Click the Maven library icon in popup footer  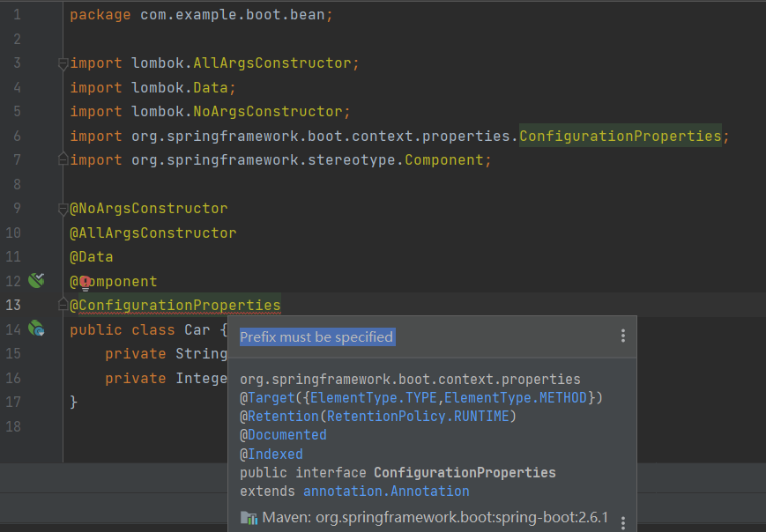point(249,518)
